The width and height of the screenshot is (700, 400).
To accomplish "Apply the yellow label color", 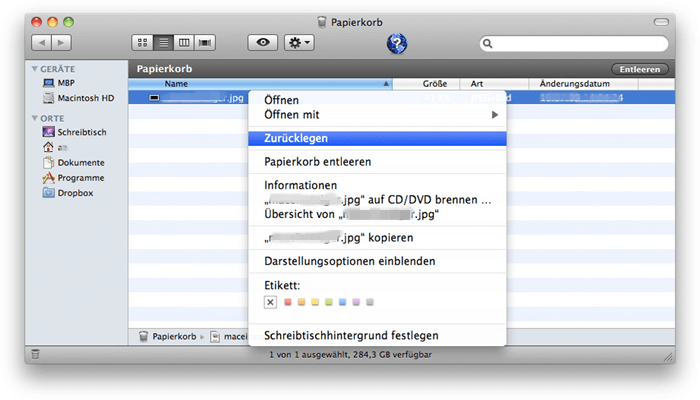I will pos(315,302).
